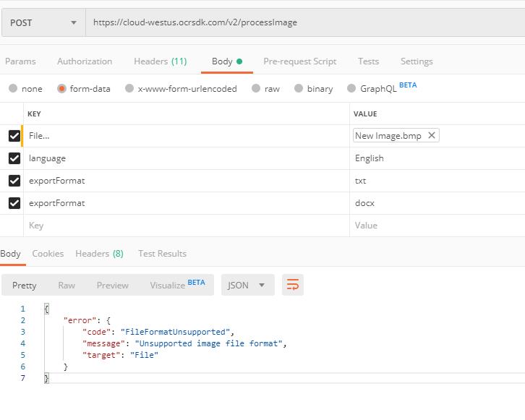Click the empty Key placeholder field
The height and width of the screenshot is (420, 525).
tap(186, 226)
